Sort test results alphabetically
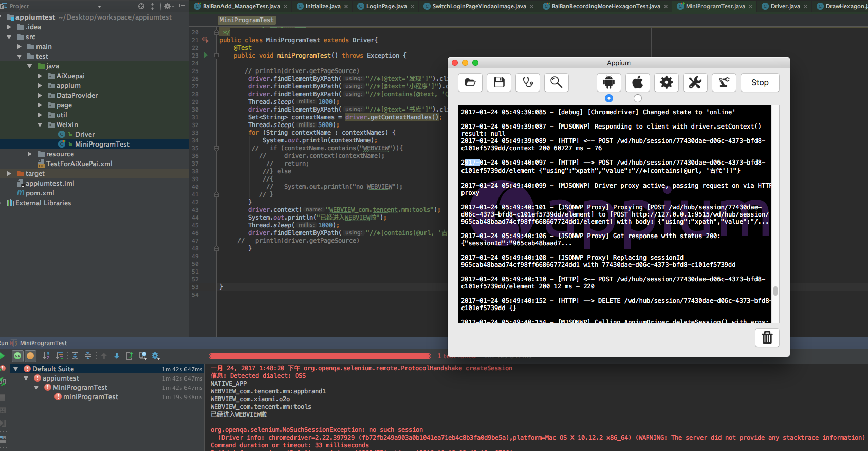The width and height of the screenshot is (868, 451). tap(46, 356)
